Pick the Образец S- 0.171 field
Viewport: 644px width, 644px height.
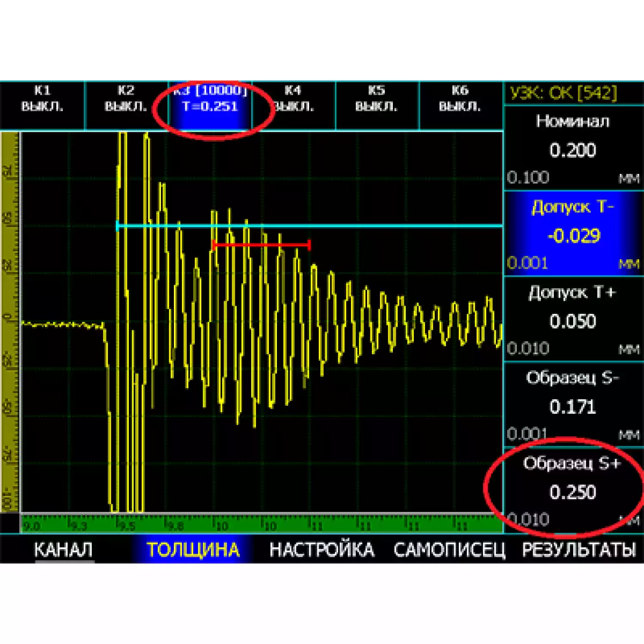(x=573, y=404)
